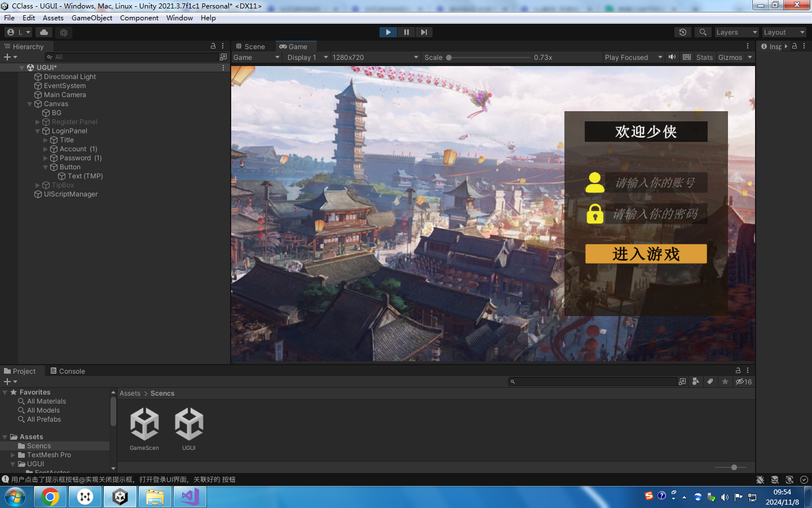Select the GameScen scene asset
The width and height of the screenshot is (812, 508).
click(x=144, y=429)
